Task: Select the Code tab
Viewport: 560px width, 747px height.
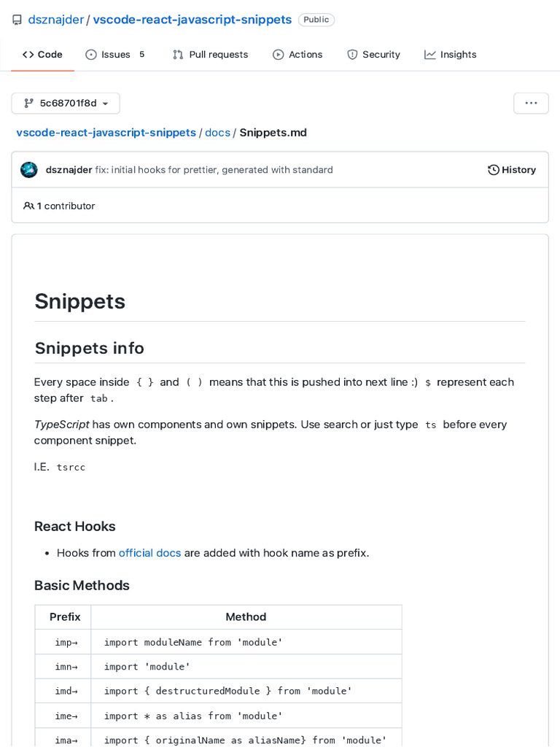Action: pos(42,55)
